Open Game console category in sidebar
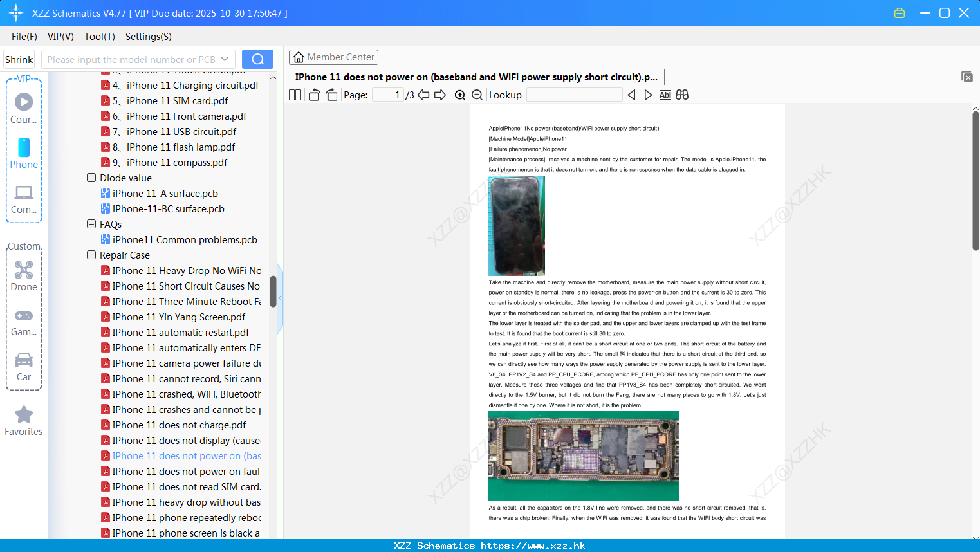The image size is (980, 552). click(24, 322)
